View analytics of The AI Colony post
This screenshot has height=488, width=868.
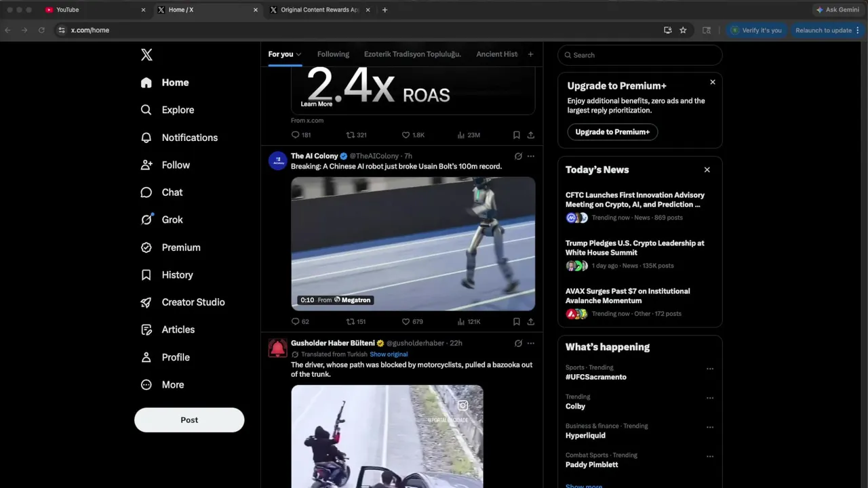pos(469,322)
